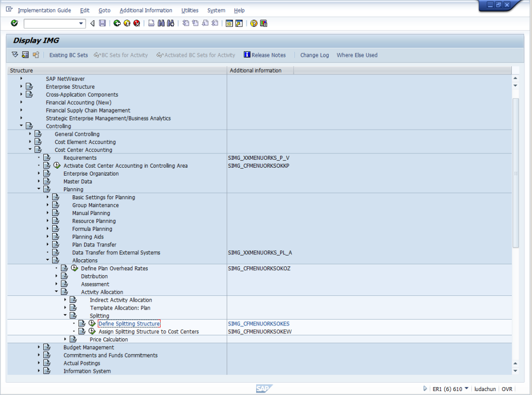Image resolution: width=532 pixels, height=395 pixels.
Task: Execute Define Plan Overhead Rates clock icon
Action: point(74,268)
